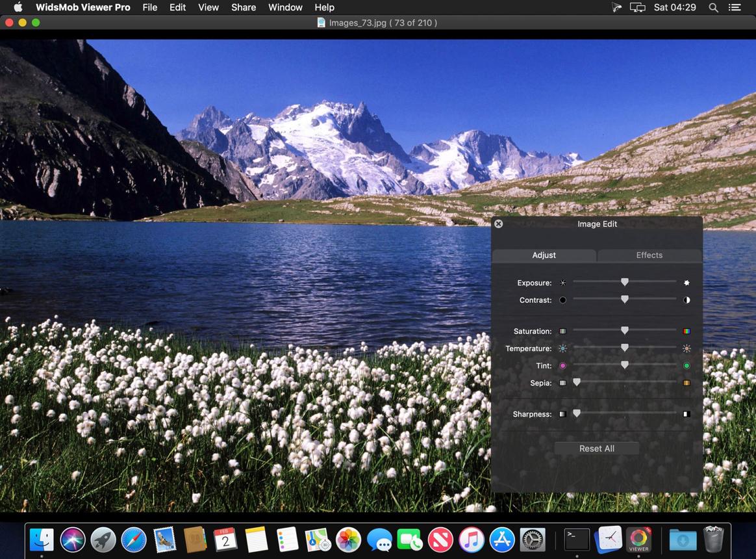Click the cool temperature blue sun icon
Screen dimensions: 756x559
coord(562,348)
